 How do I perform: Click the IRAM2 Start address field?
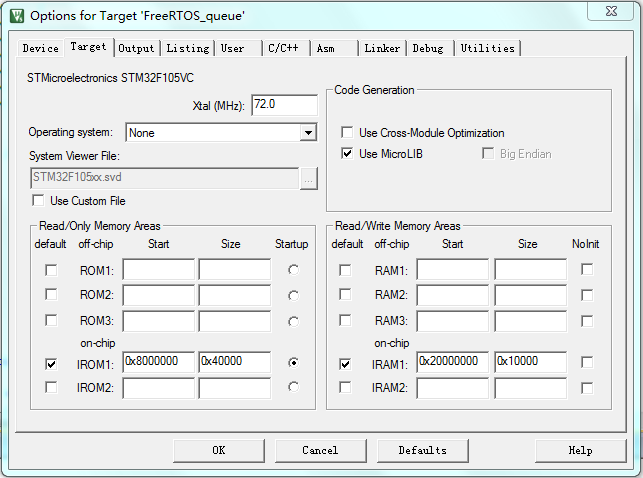coord(453,388)
